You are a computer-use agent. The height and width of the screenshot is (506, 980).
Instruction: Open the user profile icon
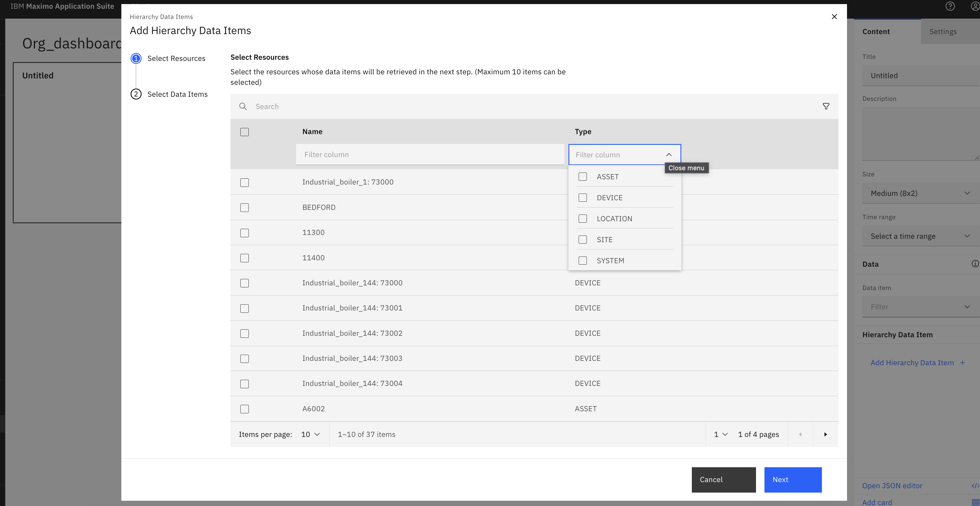(x=975, y=6)
